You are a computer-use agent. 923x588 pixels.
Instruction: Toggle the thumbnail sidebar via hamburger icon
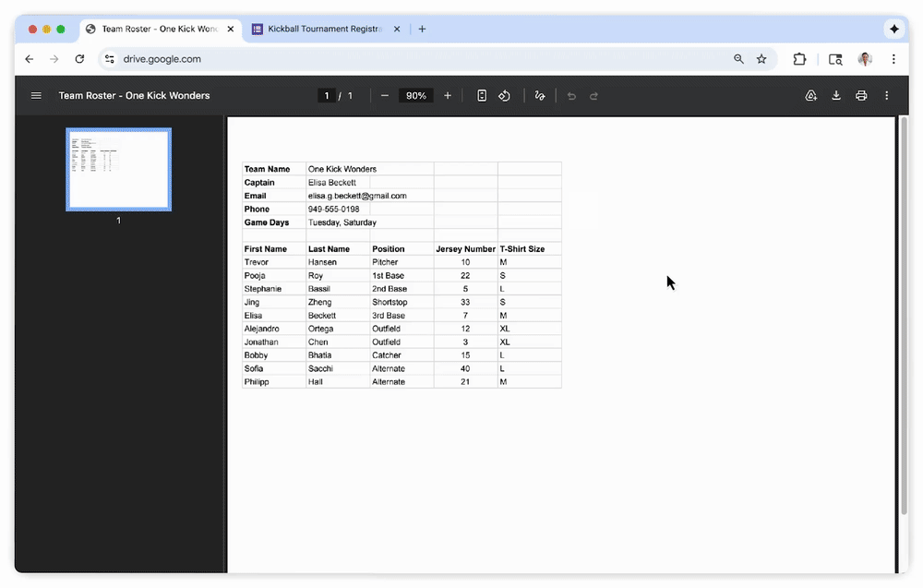coord(36,95)
